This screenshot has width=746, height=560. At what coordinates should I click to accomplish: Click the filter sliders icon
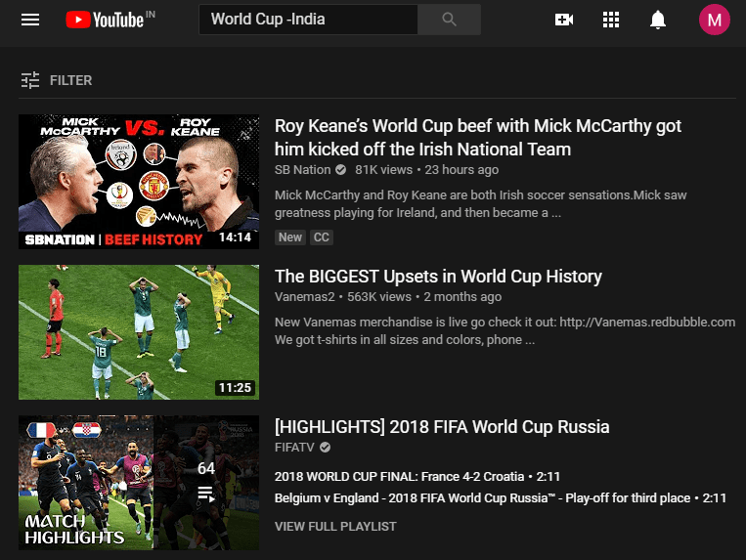30,80
